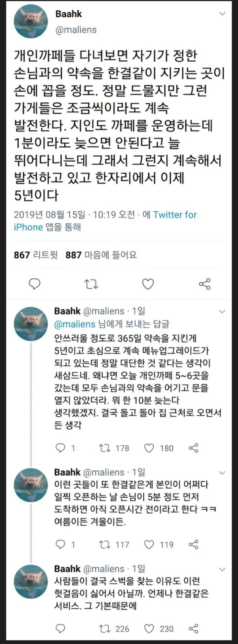Open main tweet options chevron
The width and height of the screenshot is (238, 644).
point(223,14)
